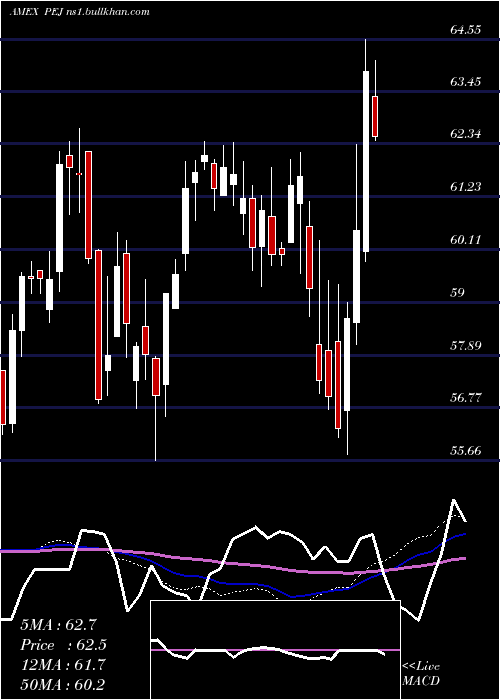
Task: Select the 64.55 price axis label
Action: [466, 30]
